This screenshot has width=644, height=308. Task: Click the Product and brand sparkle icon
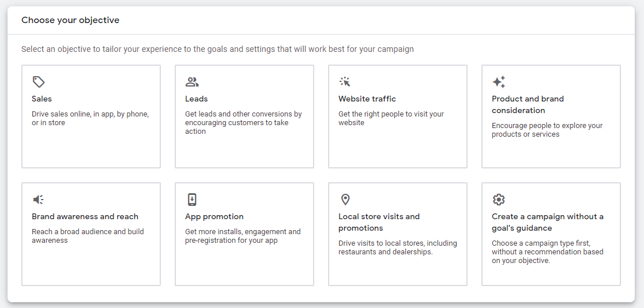click(x=499, y=82)
